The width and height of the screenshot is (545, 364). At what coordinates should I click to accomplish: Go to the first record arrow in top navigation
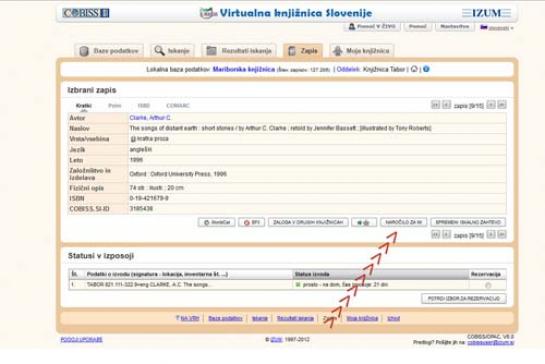435,105
